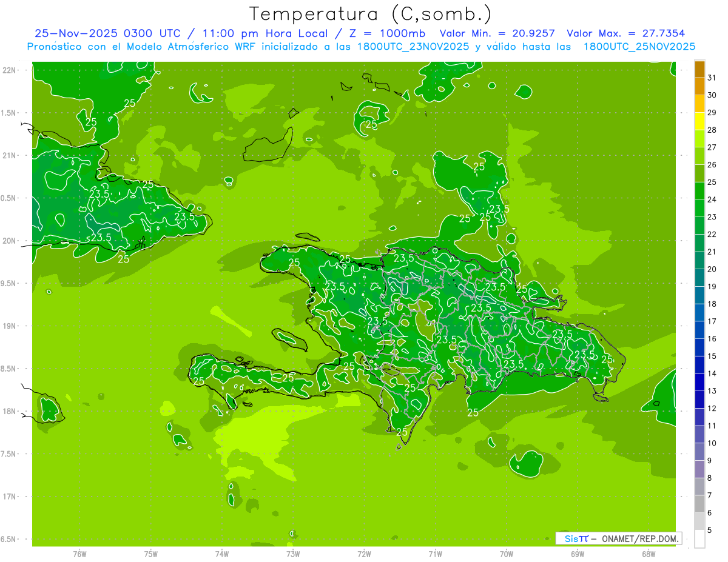The image size is (728, 562).
Task: Click the "15" value on the color scale
Action: (712, 356)
